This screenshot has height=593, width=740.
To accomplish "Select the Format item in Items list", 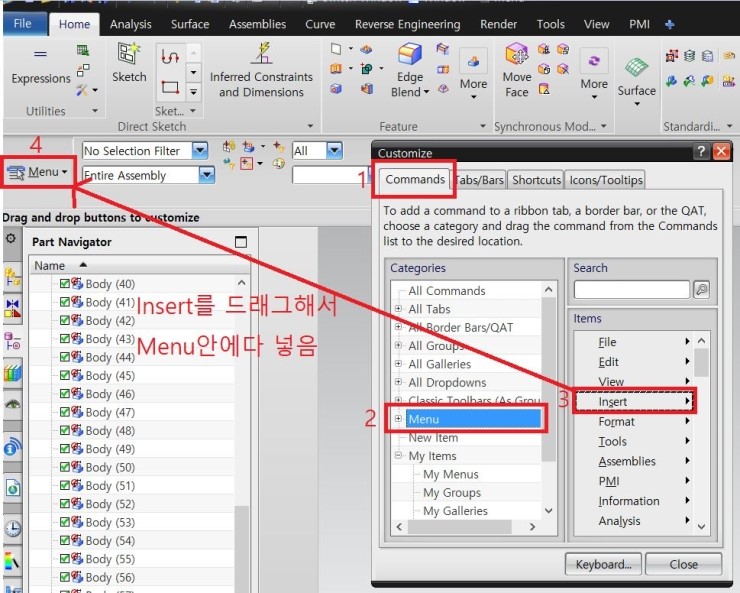I will click(633, 422).
